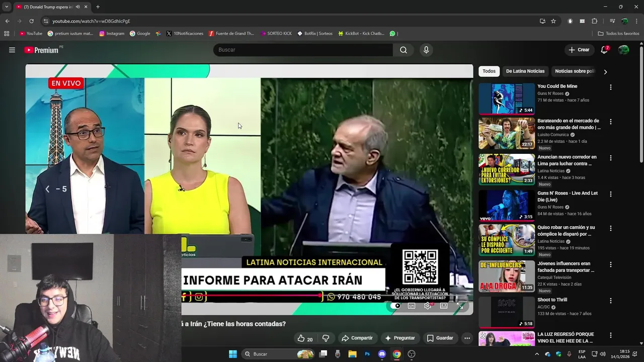
Task: Reload the page in Chrome
Action: click(31, 21)
